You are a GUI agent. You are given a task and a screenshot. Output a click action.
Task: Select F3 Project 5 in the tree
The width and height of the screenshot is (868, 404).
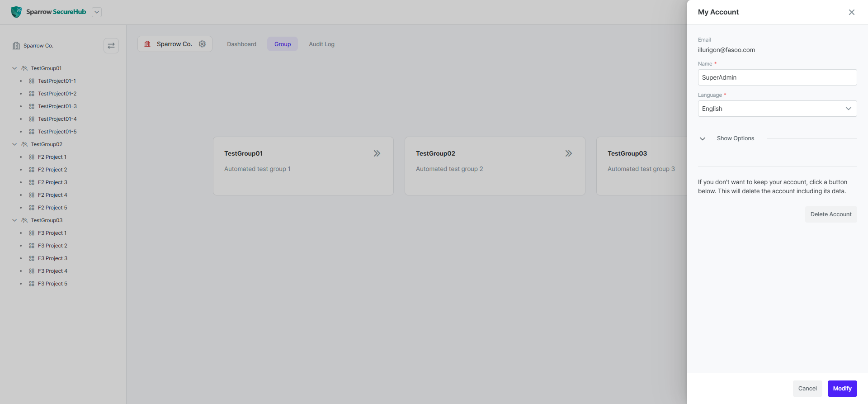point(52,284)
